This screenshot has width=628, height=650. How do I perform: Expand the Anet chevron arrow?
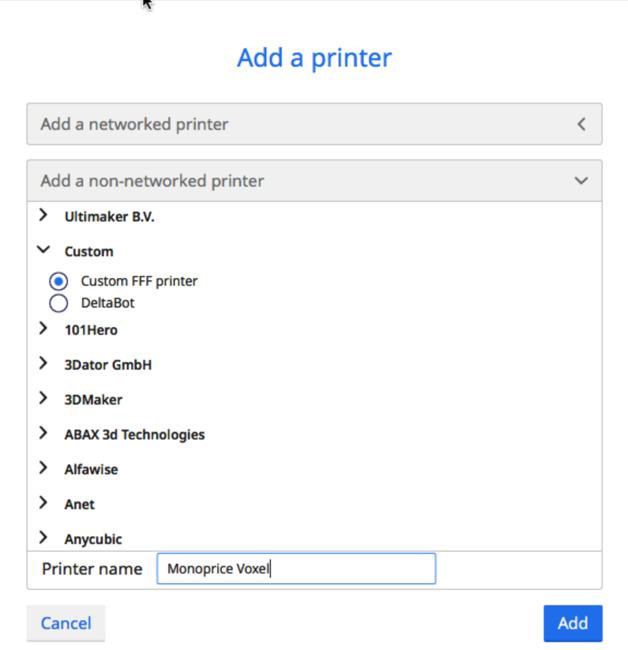[43, 503]
